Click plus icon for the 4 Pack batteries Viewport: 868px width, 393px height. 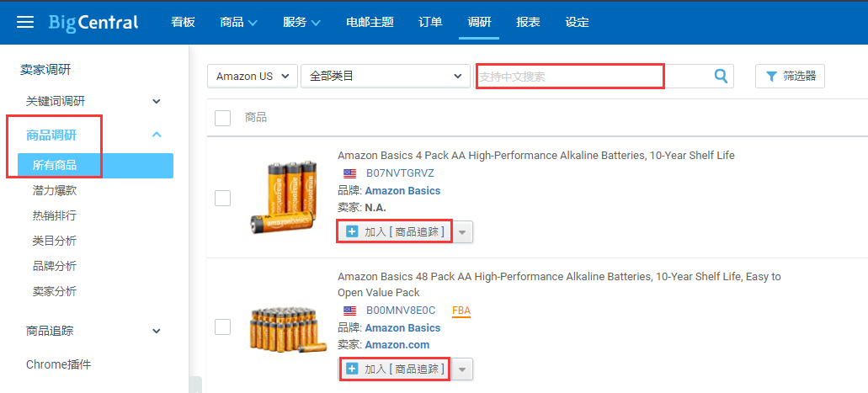(x=352, y=231)
